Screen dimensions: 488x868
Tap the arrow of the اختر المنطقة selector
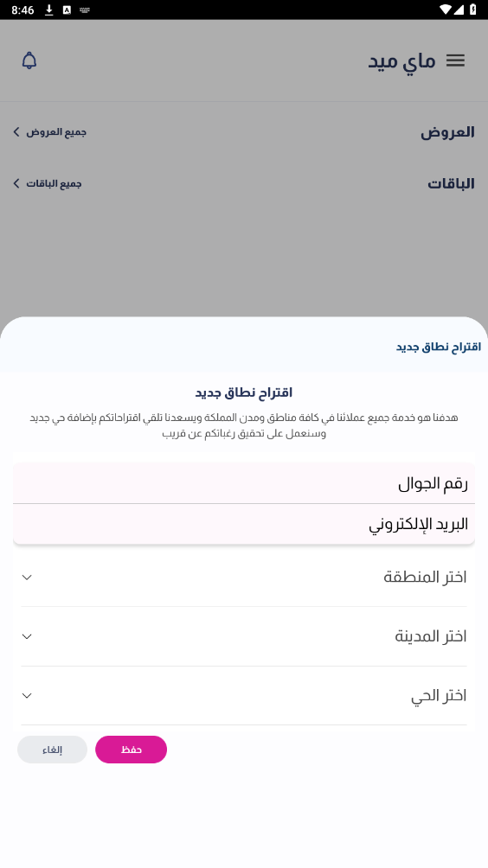tap(27, 578)
